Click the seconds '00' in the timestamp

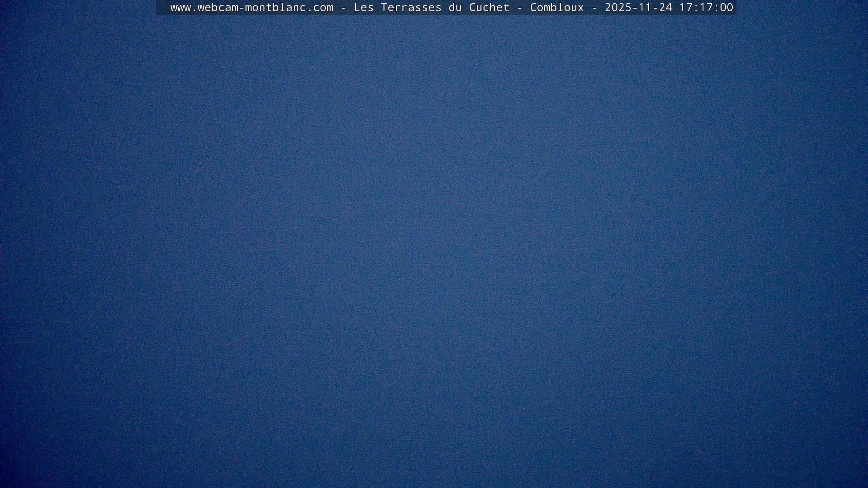(x=727, y=7)
